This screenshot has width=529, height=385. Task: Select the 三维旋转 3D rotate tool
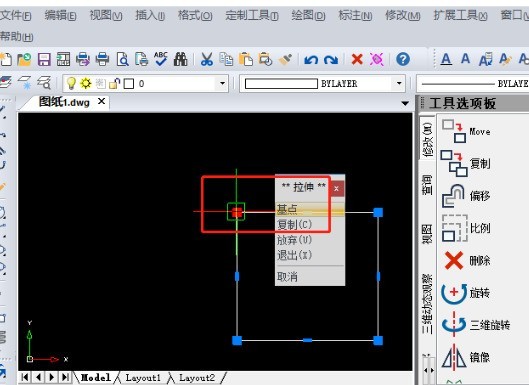(x=476, y=325)
